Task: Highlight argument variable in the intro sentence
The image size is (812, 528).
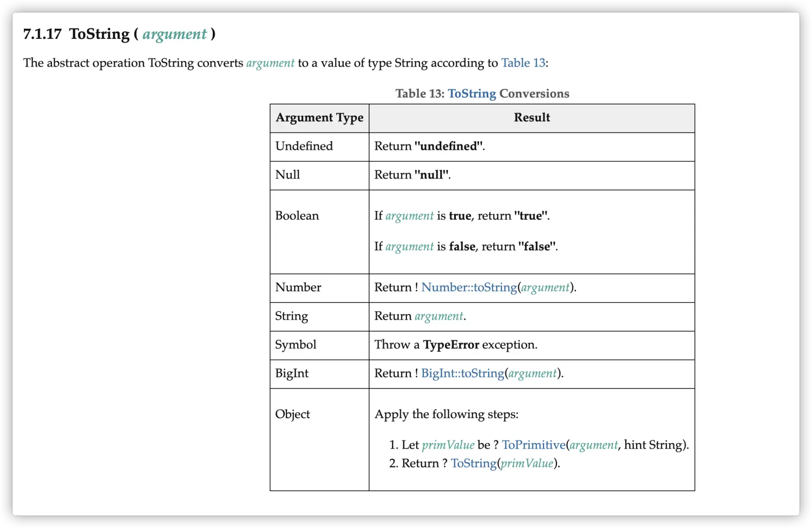Action: (270, 63)
